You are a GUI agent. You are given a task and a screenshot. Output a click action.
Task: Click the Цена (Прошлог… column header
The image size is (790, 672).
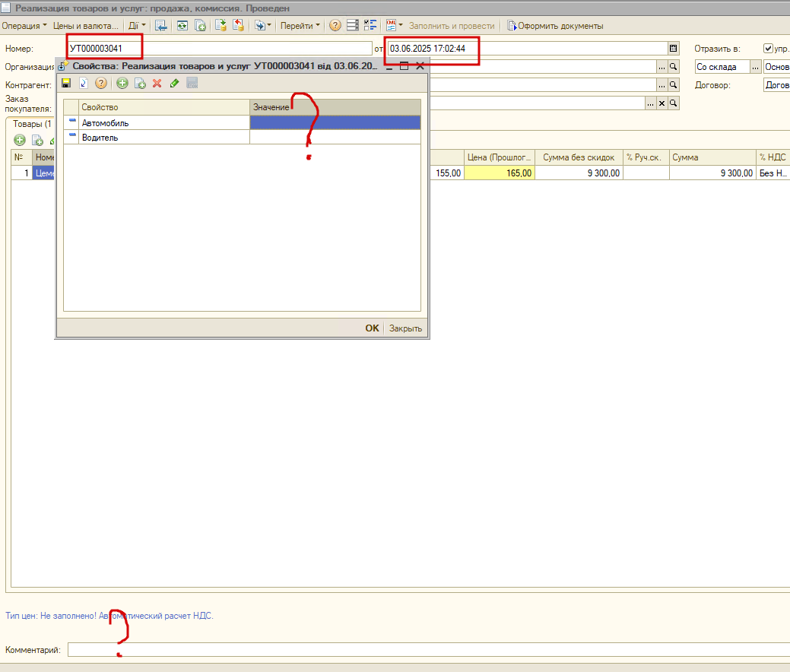[499, 157]
